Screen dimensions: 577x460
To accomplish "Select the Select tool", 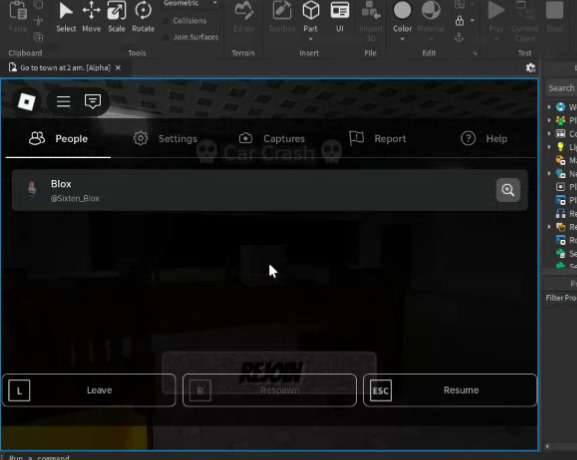I will [x=66, y=17].
